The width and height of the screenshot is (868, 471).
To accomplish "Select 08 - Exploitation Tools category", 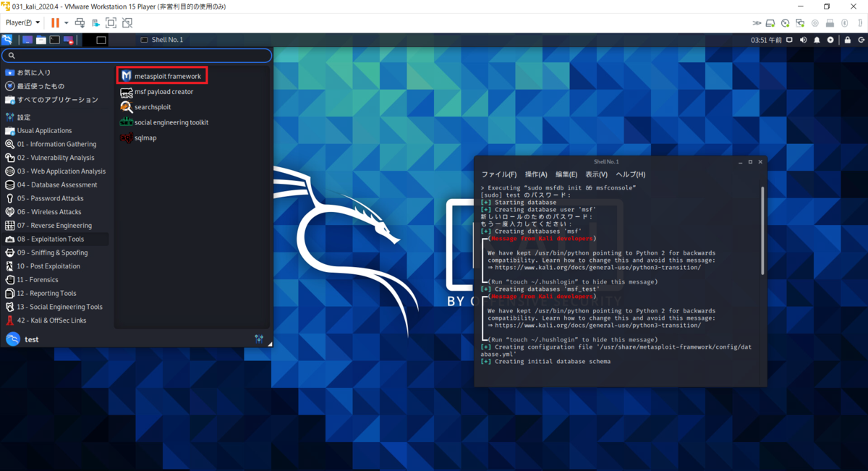I will (56, 239).
